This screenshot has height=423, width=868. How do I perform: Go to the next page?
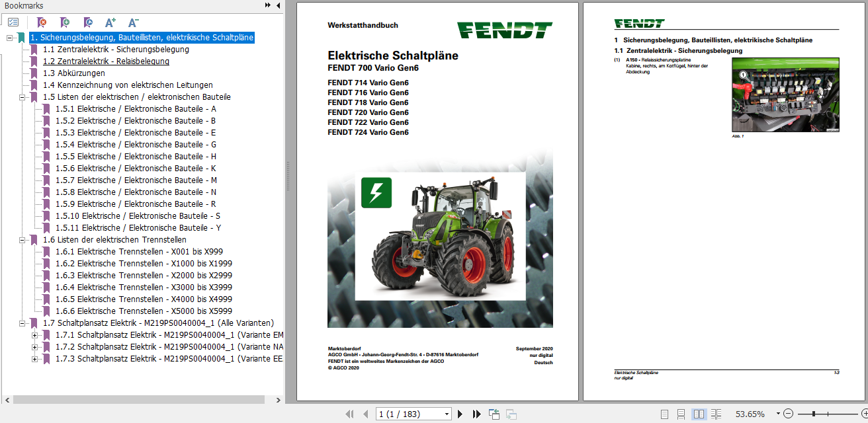click(x=460, y=414)
